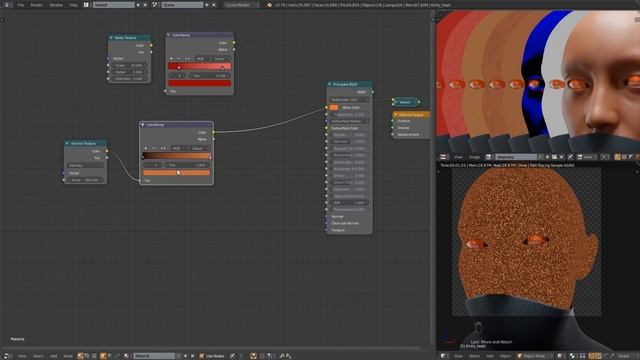The width and height of the screenshot is (640, 360).
Task: Collapse the Noise Texture node
Action: tap(111, 38)
